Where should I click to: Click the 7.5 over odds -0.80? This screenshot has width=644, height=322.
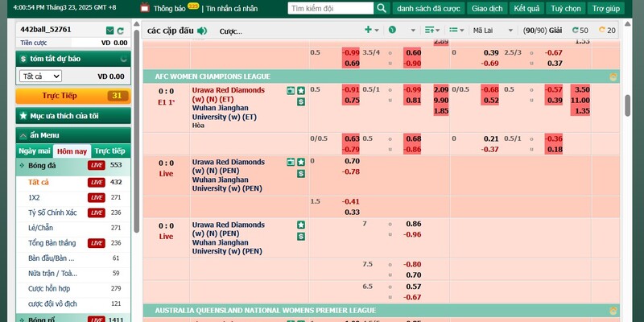[412, 265]
